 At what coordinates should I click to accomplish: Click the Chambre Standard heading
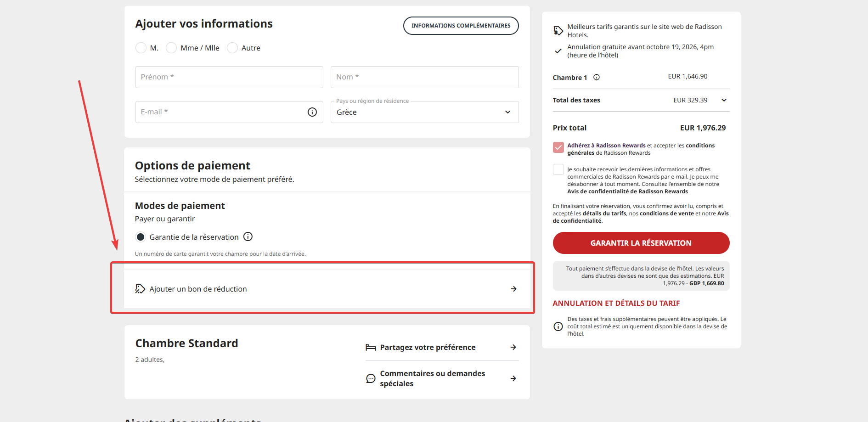(x=187, y=343)
